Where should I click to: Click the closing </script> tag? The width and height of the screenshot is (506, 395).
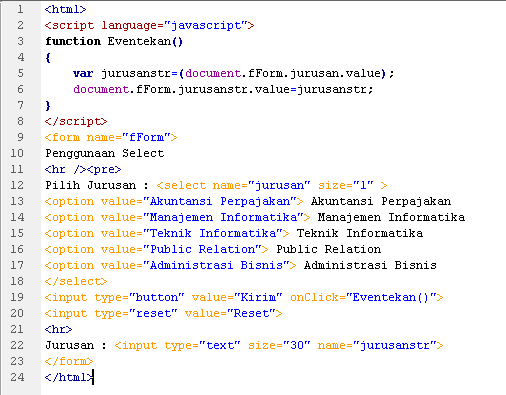point(76,121)
